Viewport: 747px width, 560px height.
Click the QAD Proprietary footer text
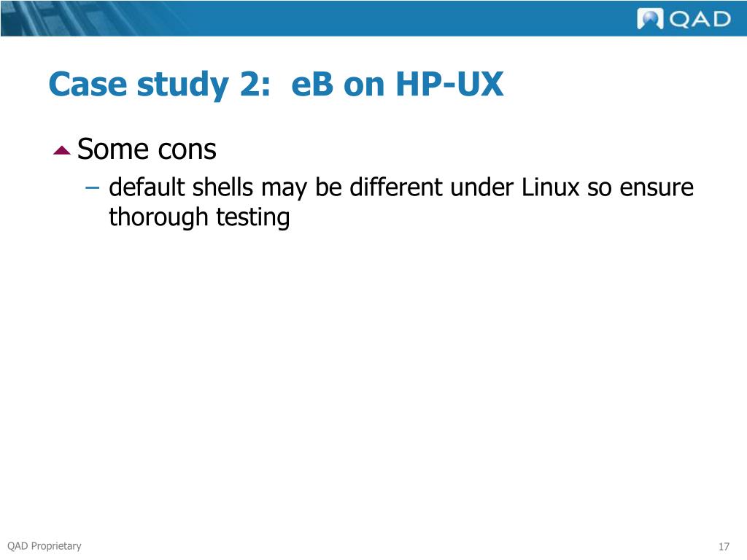click(x=44, y=545)
